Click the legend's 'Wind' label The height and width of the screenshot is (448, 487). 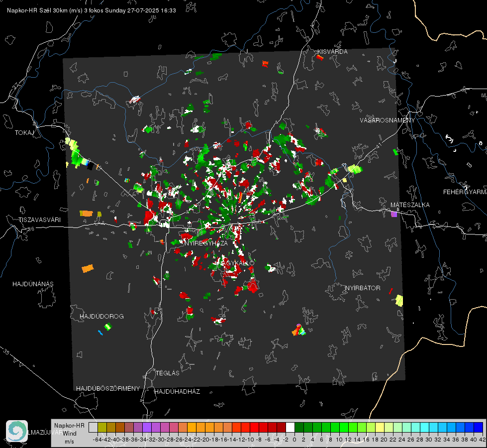[x=70, y=434]
